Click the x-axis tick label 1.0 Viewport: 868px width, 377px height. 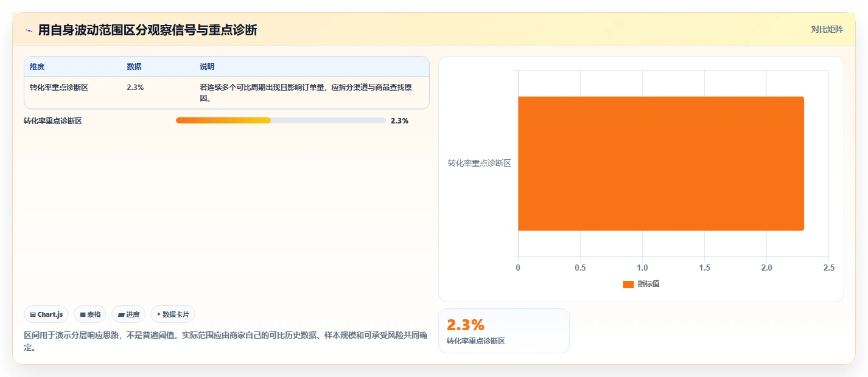click(x=642, y=268)
